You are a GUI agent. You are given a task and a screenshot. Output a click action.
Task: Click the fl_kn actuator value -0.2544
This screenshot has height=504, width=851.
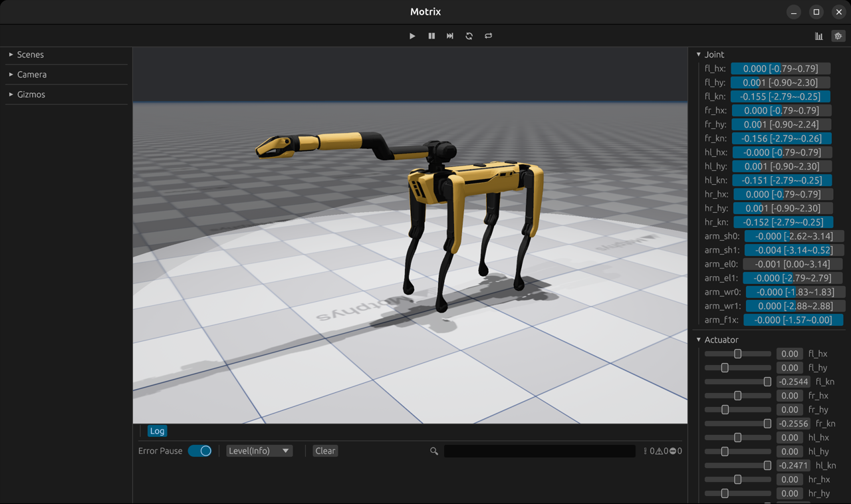tap(793, 382)
